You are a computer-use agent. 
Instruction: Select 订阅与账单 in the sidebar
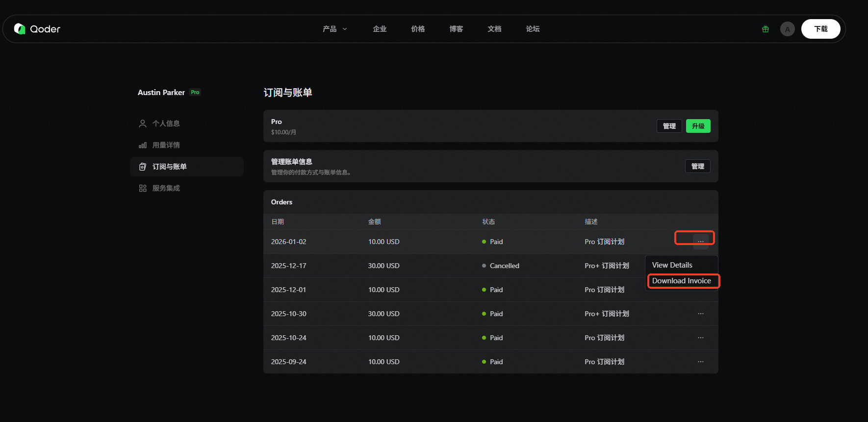pyautogui.click(x=187, y=167)
